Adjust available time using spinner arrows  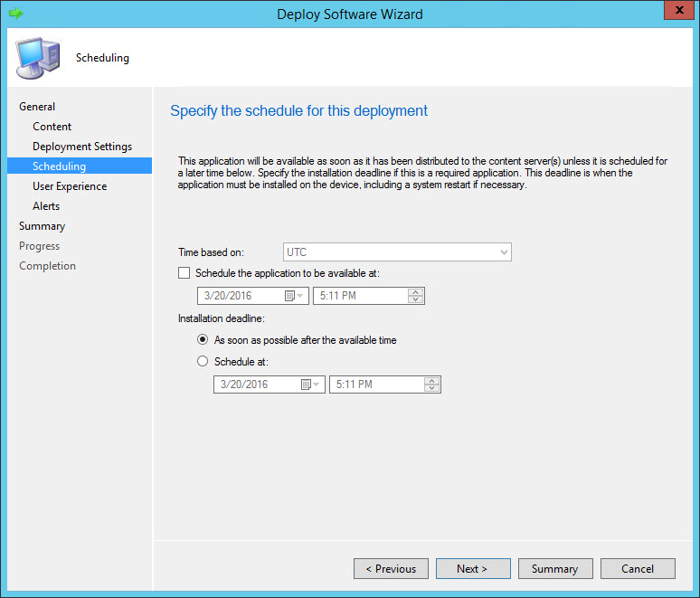(x=415, y=296)
